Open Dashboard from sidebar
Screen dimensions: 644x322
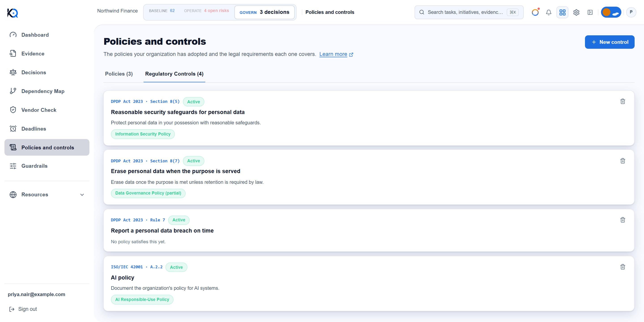(47, 35)
